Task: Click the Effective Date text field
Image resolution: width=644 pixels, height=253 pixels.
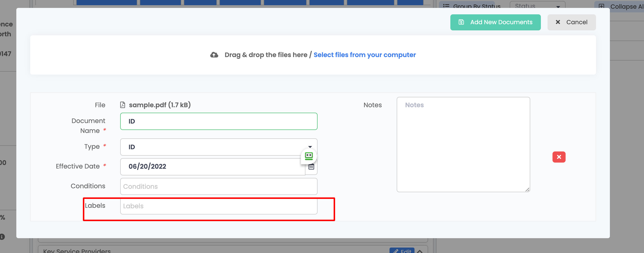Action: [212, 167]
